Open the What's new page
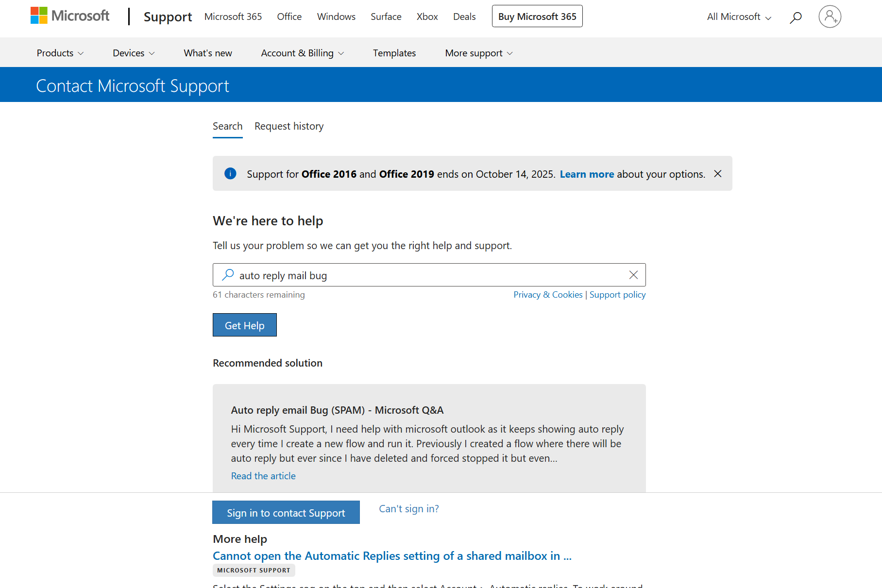This screenshot has height=588, width=882. click(x=208, y=53)
